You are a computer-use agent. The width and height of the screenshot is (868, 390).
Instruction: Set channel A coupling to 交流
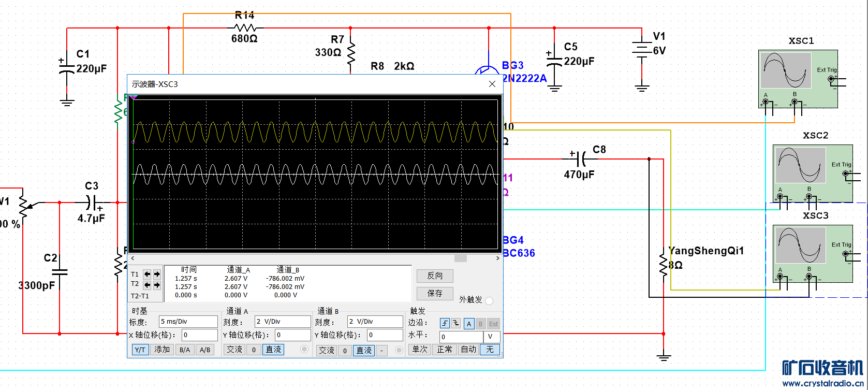[234, 350]
